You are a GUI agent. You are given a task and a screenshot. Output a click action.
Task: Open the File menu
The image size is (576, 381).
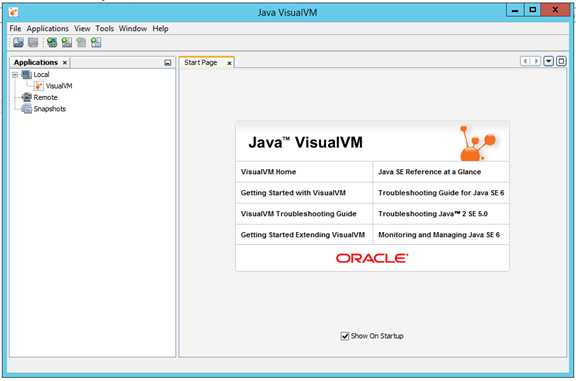tap(15, 28)
